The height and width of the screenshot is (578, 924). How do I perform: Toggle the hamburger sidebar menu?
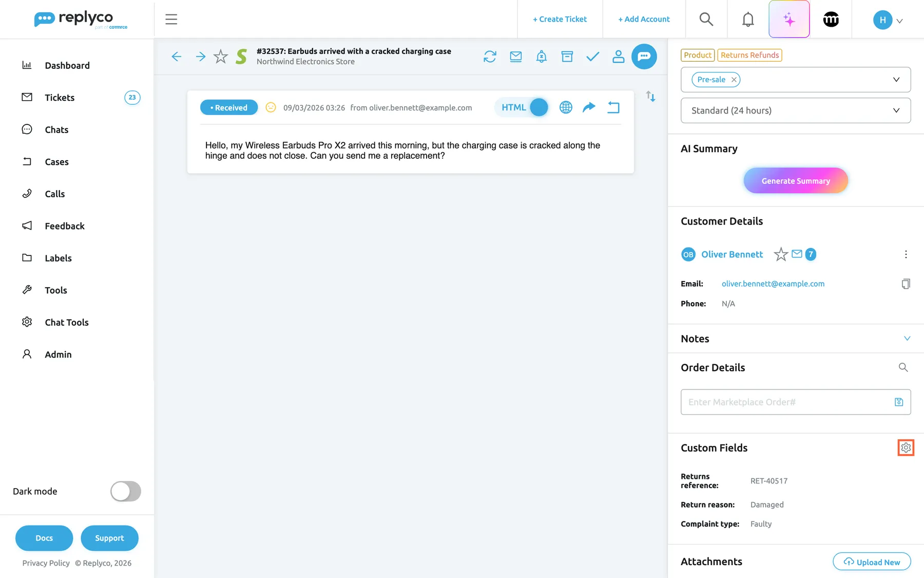[x=171, y=20]
